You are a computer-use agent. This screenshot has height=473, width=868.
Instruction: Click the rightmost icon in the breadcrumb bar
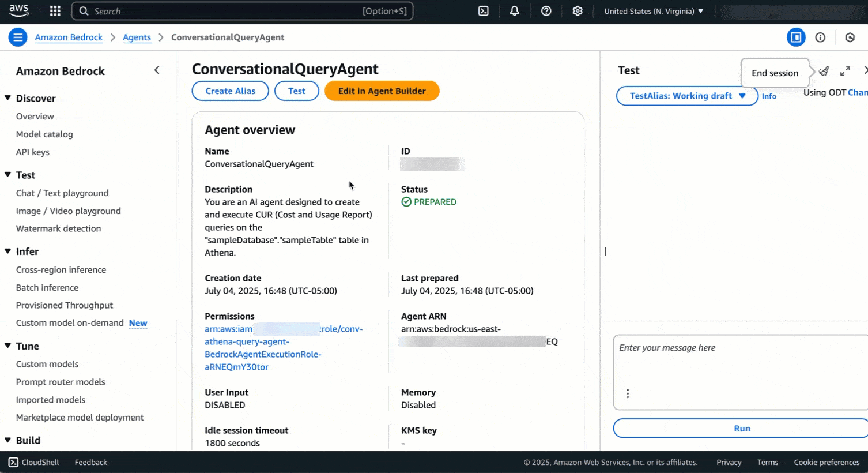[x=850, y=37]
